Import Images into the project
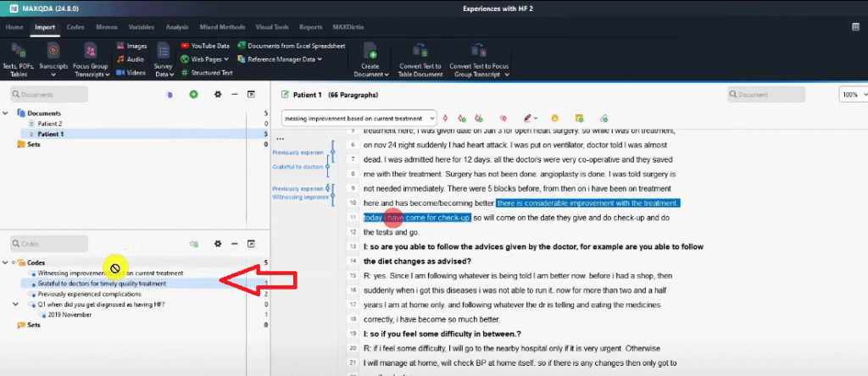 pyautogui.click(x=131, y=46)
